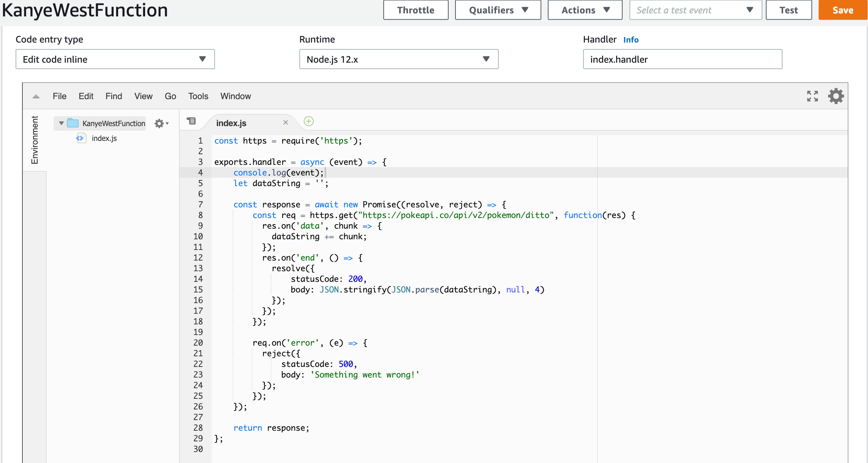Click the orange Save button

pyautogui.click(x=843, y=10)
